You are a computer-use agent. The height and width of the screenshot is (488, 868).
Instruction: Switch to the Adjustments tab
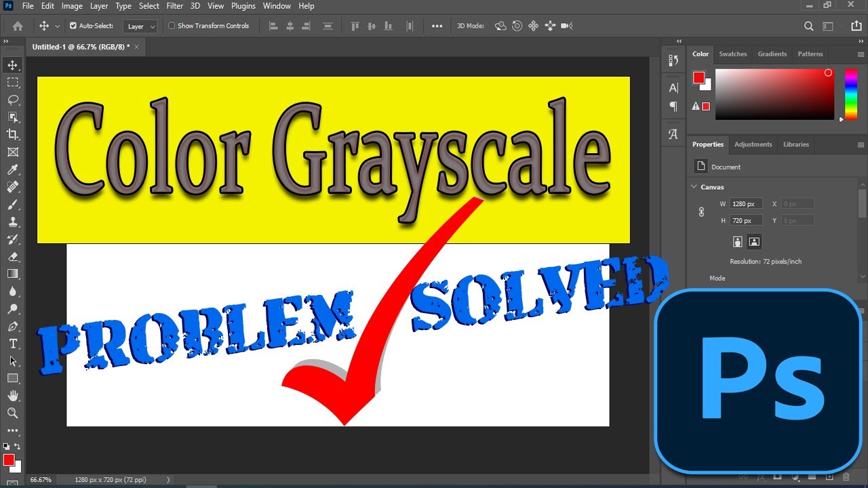pyautogui.click(x=753, y=144)
